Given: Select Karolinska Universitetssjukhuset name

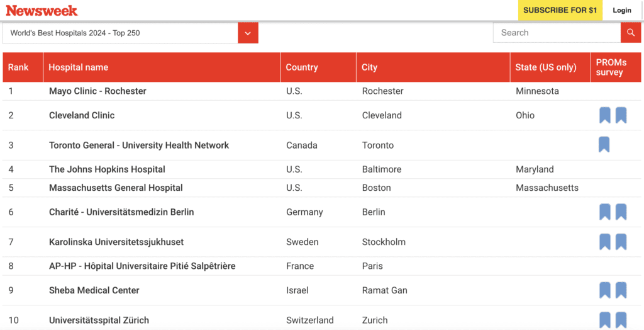Looking at the screenshot, I should pos(116,242).
